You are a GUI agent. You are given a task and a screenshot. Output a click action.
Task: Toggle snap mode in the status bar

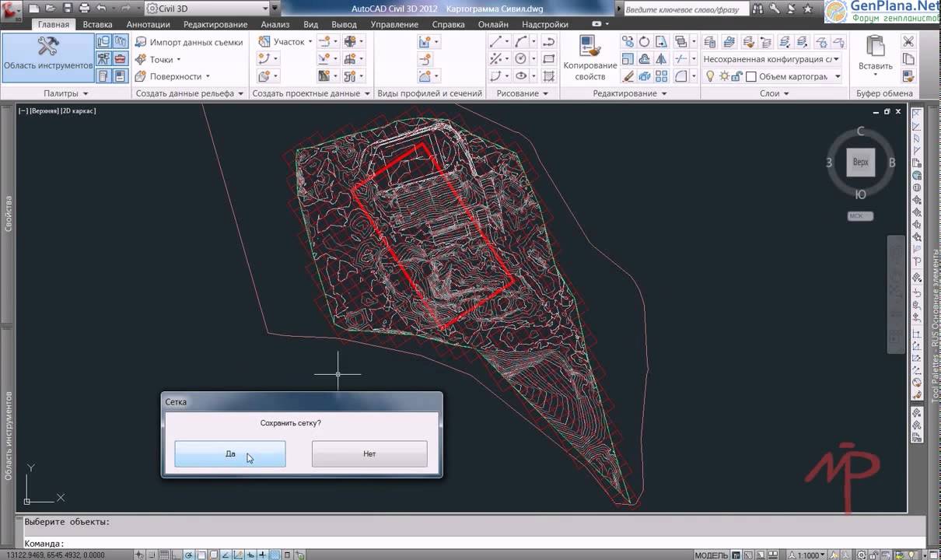tap(152, 555)
